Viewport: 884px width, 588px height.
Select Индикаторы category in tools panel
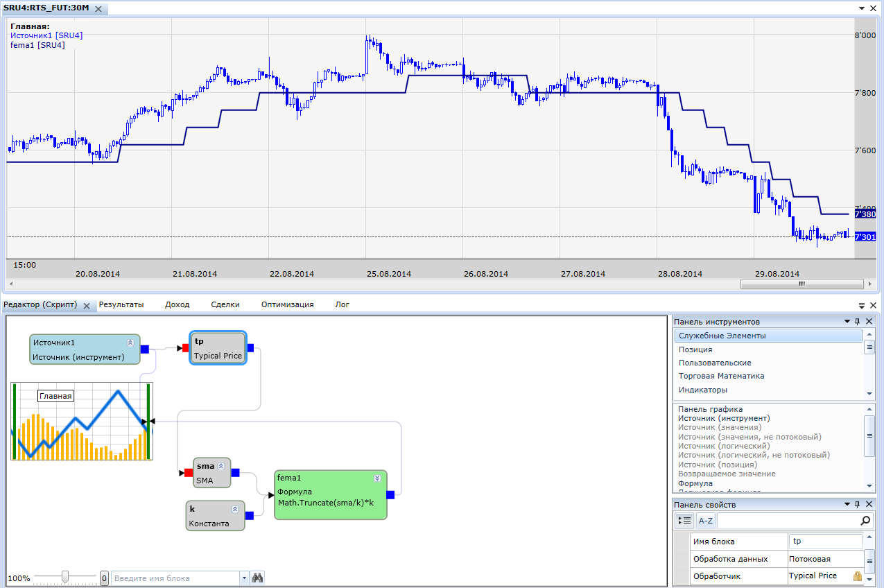click(703, 390)
